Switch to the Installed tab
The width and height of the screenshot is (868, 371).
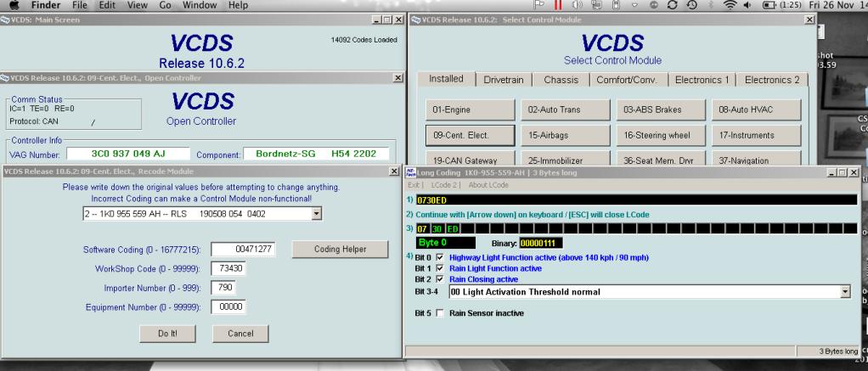click(446, 79)
